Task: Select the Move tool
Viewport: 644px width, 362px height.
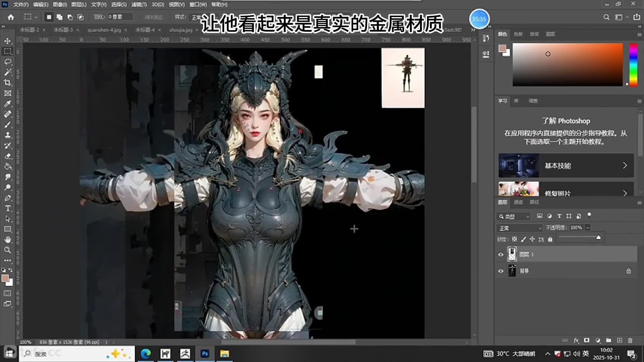Action: click(x=7, y=41)
